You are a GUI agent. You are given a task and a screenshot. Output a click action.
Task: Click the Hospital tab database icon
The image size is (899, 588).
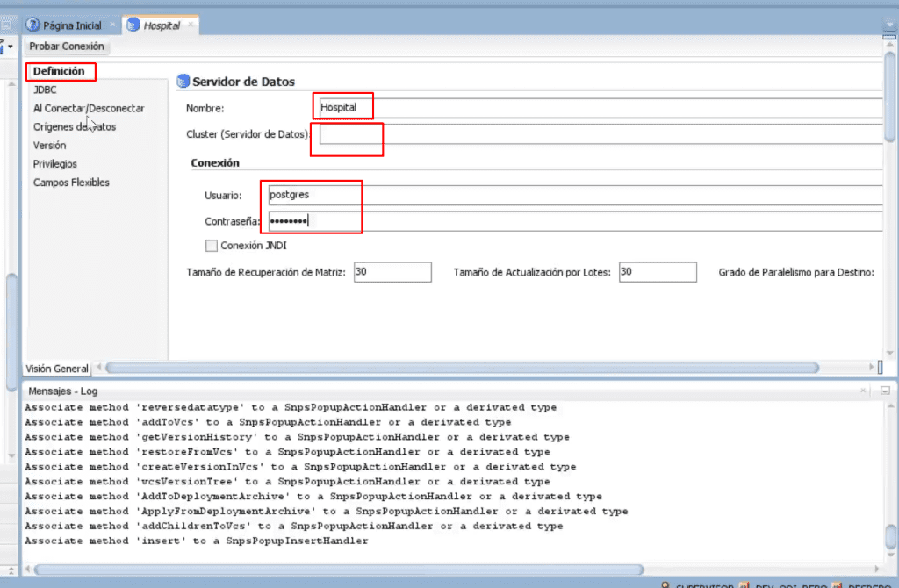(x=133, y=25)
